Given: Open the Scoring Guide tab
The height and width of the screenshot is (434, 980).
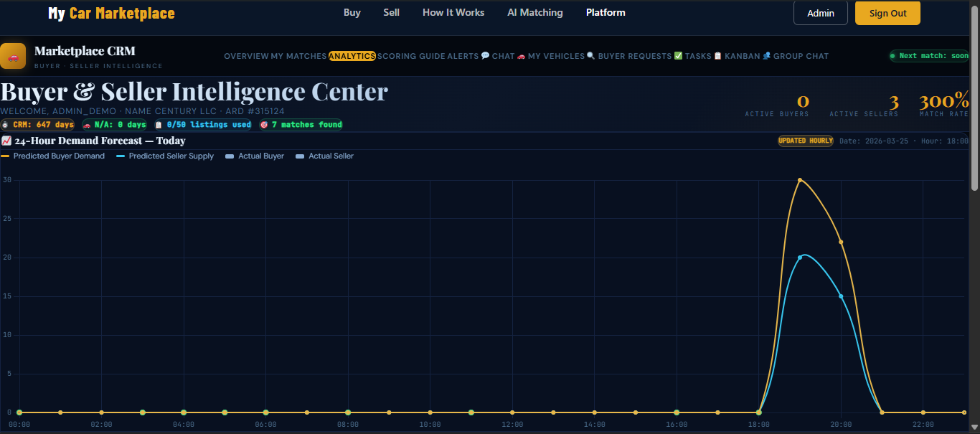Looking at the screenshot, I should (411, 56).
